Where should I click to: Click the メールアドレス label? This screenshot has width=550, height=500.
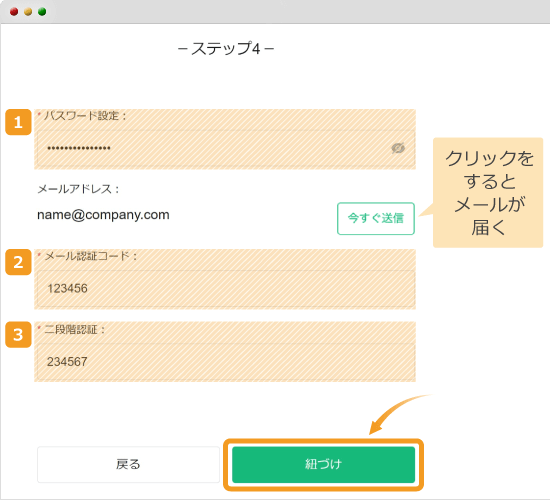click(78, 189)
